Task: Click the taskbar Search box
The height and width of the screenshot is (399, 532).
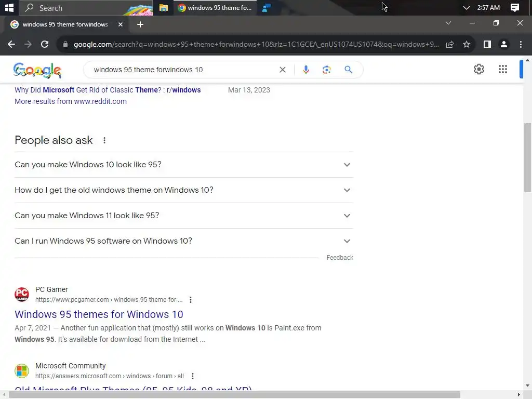Action: click(x=86, y=8)
